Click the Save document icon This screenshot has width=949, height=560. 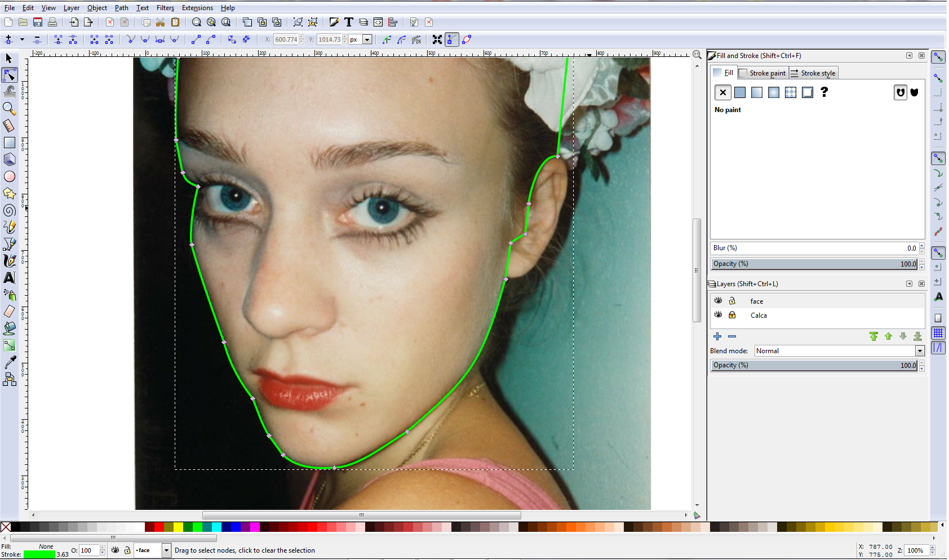point(38,22)
